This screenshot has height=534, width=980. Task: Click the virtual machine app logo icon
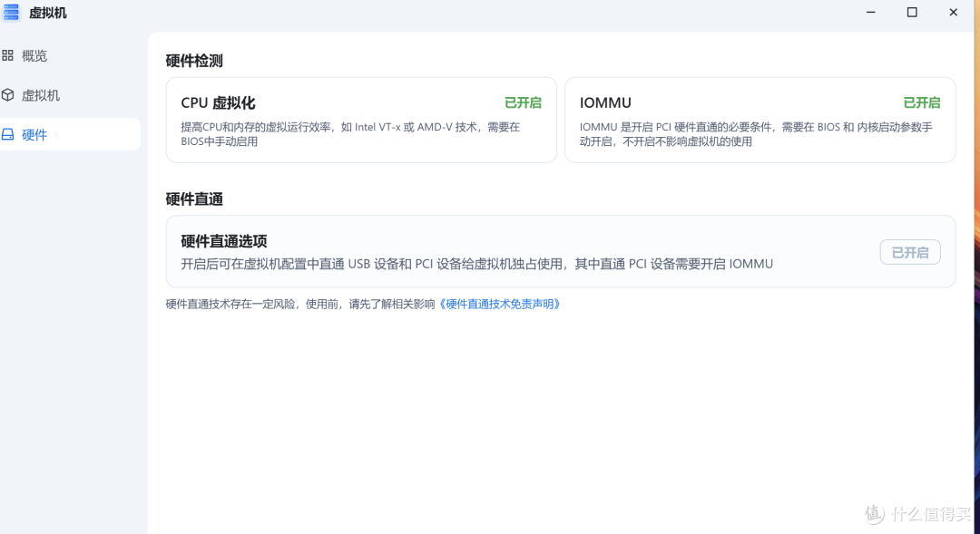[11, 13]
